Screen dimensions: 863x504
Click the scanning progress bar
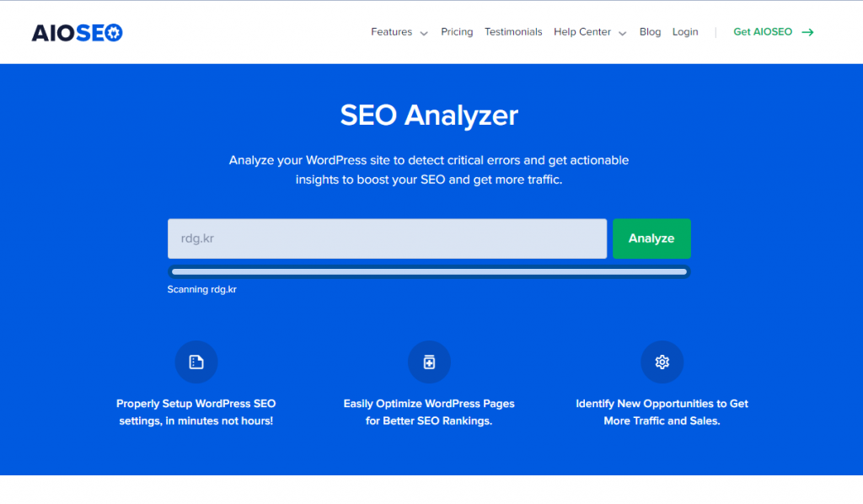429,272
